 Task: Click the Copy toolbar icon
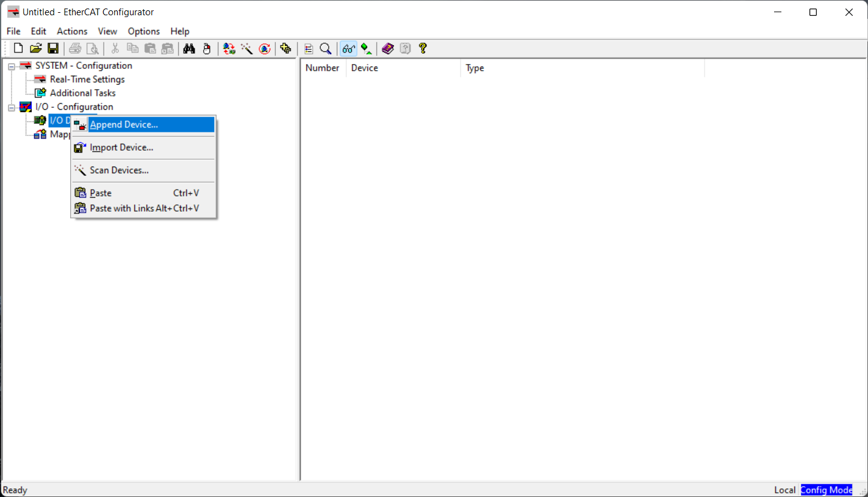[x=132, y=49]
